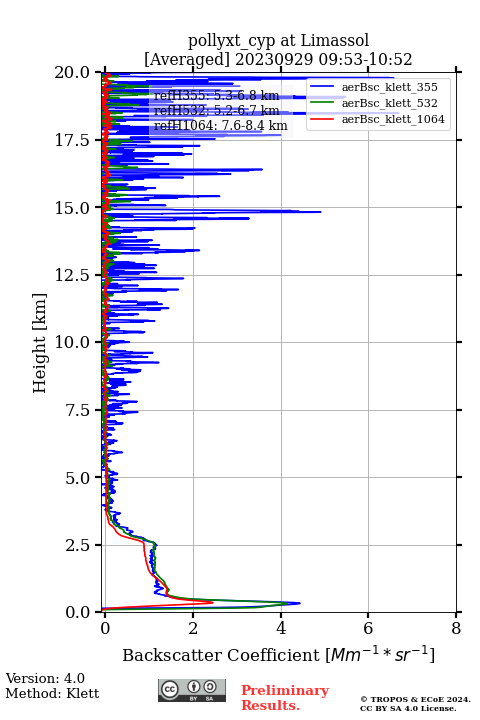Select the aerBsc_klett_355 legend label

[x=390, y=87]
